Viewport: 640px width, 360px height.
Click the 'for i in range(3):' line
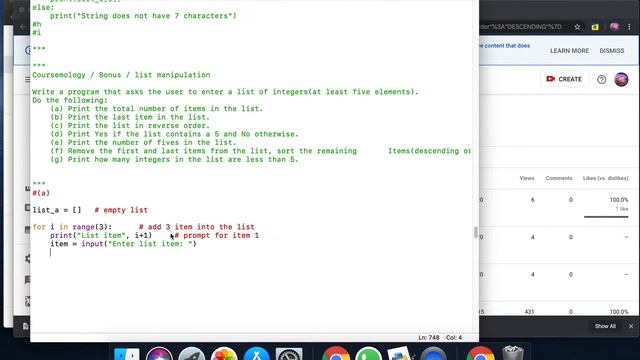pyautogui.click(x=72, y=227)
